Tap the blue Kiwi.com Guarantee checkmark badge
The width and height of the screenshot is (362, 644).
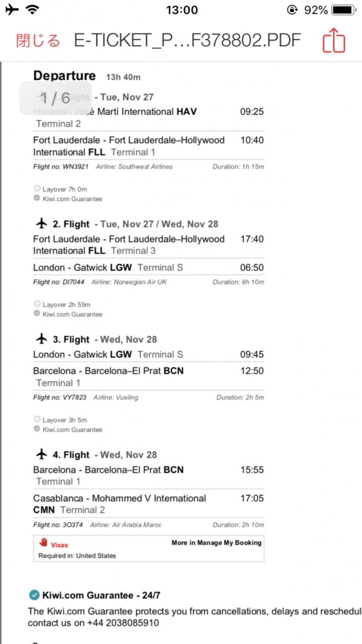pyautogui.click(x=34, y=595)
